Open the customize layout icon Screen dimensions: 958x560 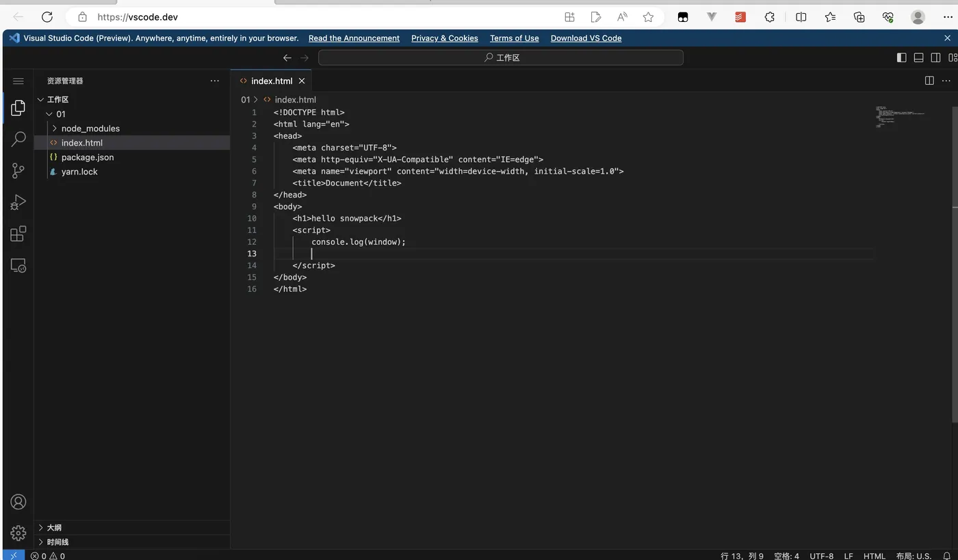point(953,58)
